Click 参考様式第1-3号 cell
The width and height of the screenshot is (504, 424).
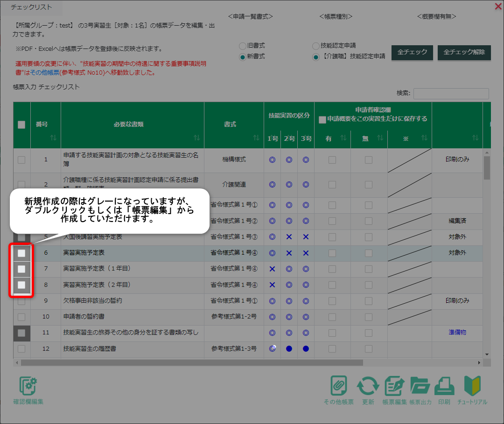point(234,349)
